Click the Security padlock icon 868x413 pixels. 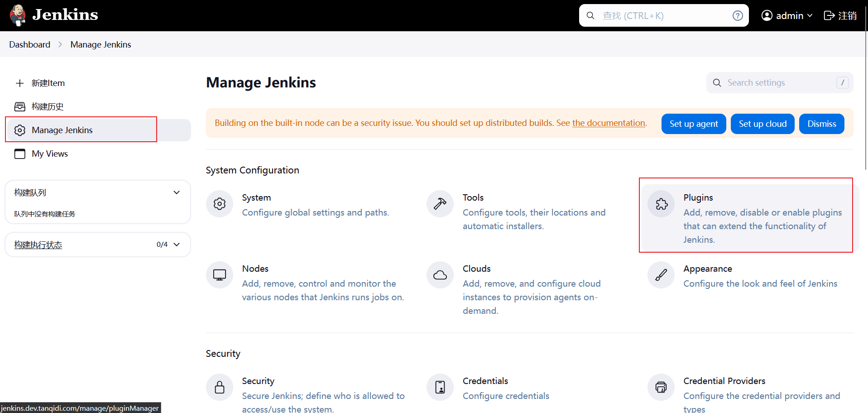[x=220, y=387]
